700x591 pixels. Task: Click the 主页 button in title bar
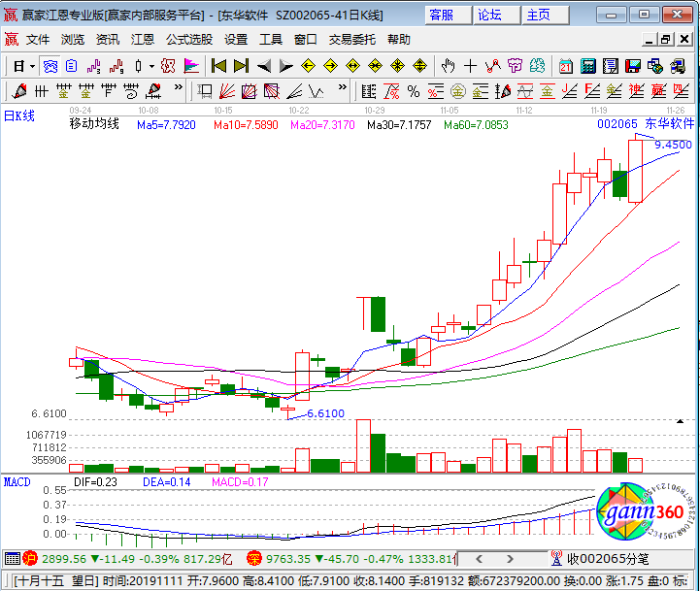(545, 16)
